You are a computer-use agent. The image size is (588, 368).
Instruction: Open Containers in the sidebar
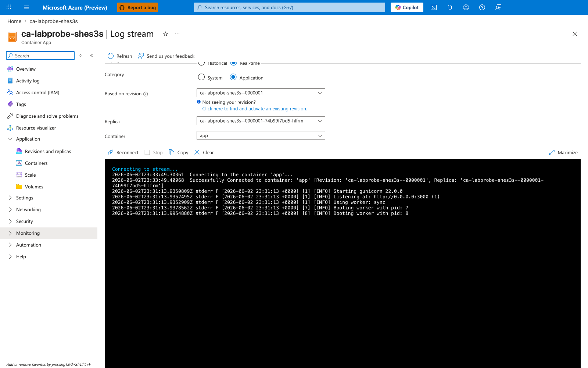pos(36,163)
